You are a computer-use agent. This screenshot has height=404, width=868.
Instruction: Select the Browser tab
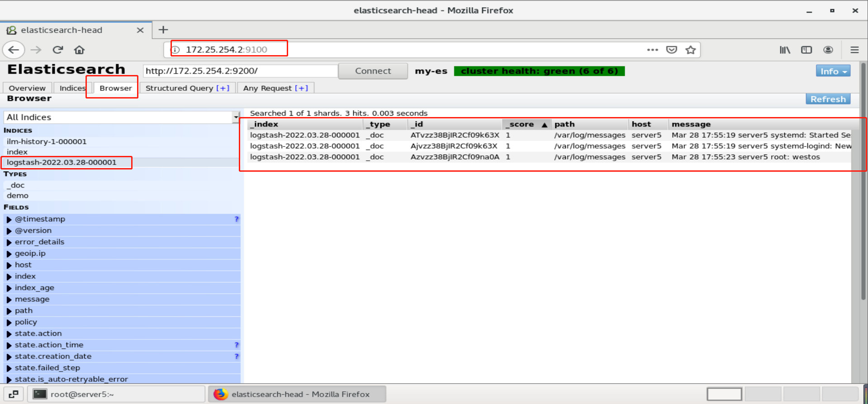click(115, 88)
